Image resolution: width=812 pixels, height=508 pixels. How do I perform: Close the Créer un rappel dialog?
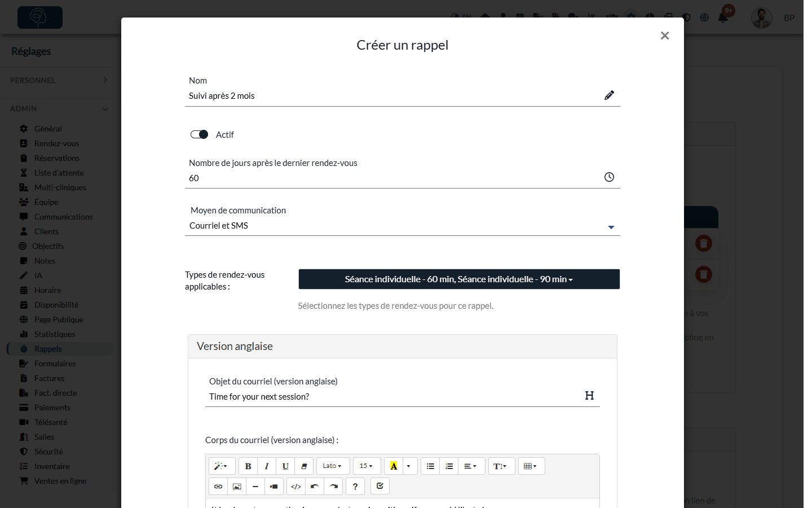[x=665, y=36]
